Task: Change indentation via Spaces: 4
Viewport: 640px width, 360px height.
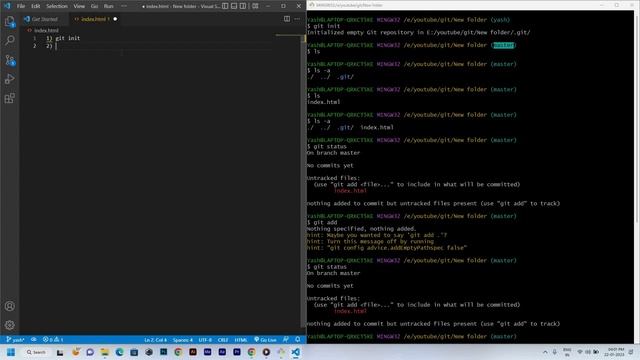Action: click(182, 340)
